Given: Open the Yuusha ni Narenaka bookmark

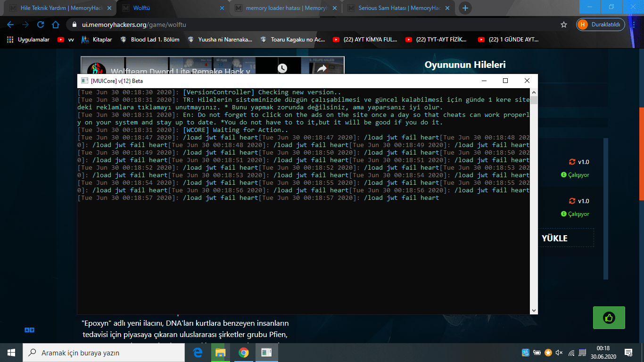Looking at the screenshot, I should tap(220, 40).
